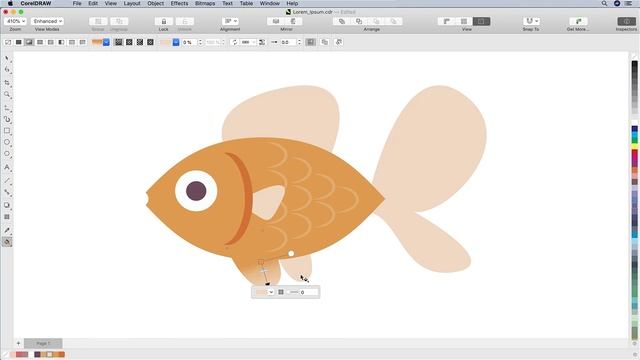The width and height of the screenshot is (640, 360).
Task: Click the Lock object icon
Action: (x=164, y=21)
